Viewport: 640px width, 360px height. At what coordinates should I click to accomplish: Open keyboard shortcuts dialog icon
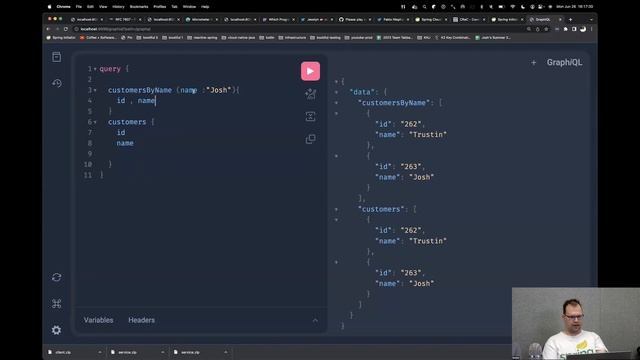point(57,304)
